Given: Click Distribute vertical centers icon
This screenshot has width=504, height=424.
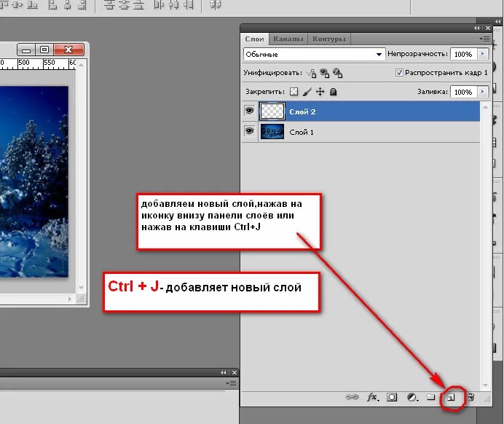Looking at the screenshot, I should (124, 5).
